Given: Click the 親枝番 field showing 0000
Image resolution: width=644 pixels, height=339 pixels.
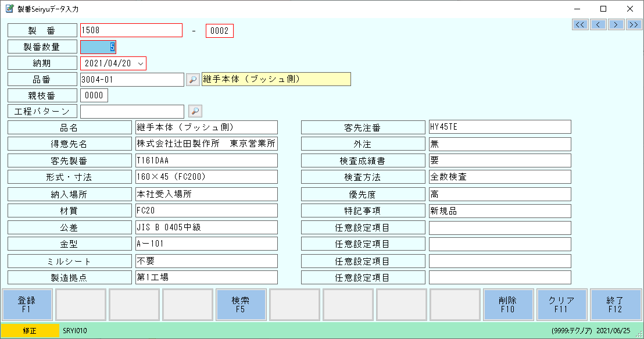Looking at the screenshot, I should coord(94,95).
